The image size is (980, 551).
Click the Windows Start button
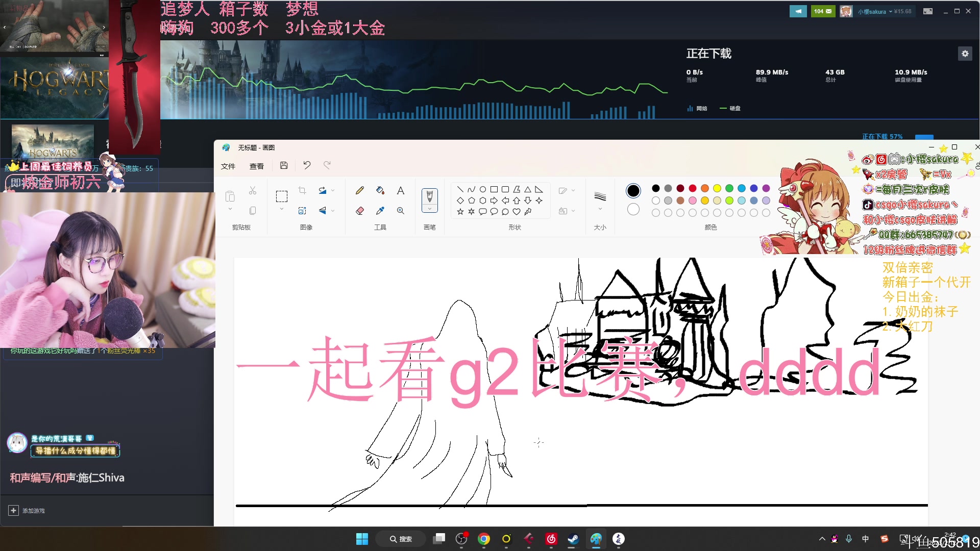362,539
